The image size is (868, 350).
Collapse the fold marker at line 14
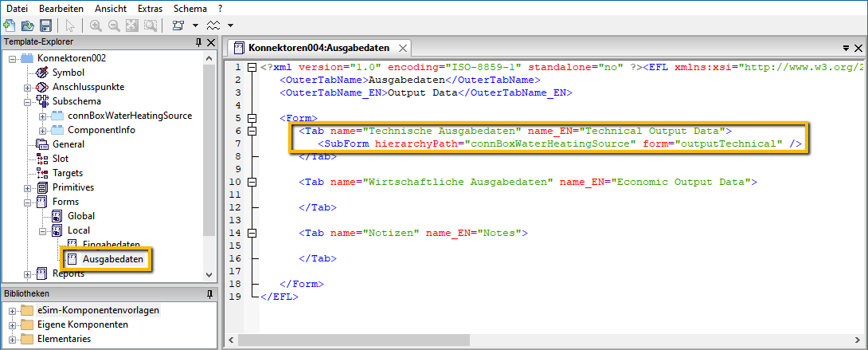(252, 233)
